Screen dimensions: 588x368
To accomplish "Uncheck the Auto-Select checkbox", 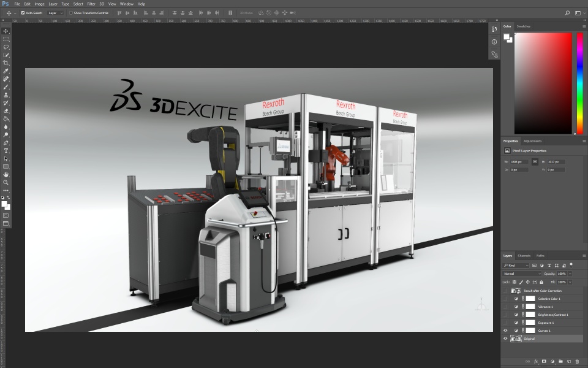I will [x=23, y=12].
